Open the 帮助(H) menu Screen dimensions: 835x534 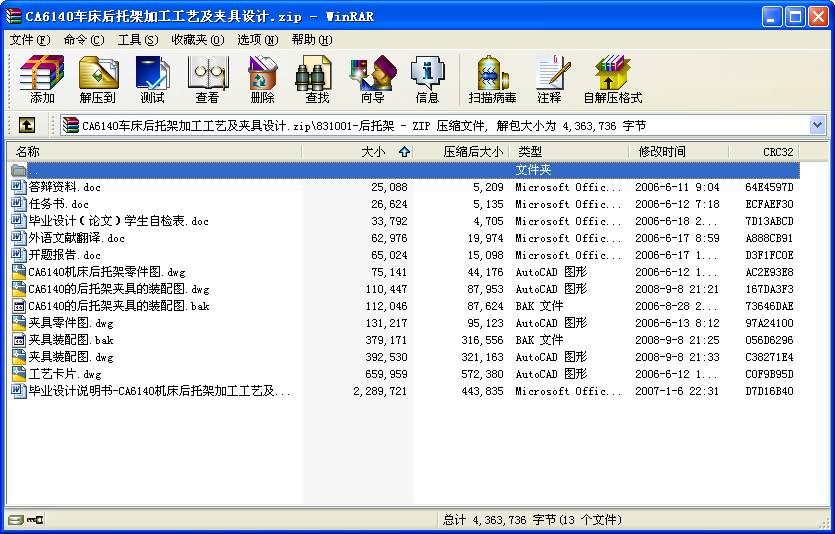[312, 39]
